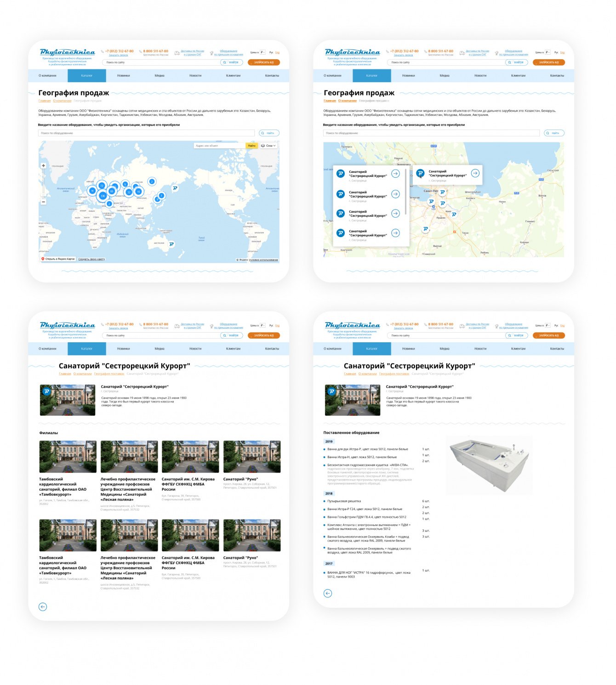Image resolution: width=616 pixels, height=685 pixels.
Task: Click the Главная breadcrumb under География продаж world map
Action: [45, 101]
